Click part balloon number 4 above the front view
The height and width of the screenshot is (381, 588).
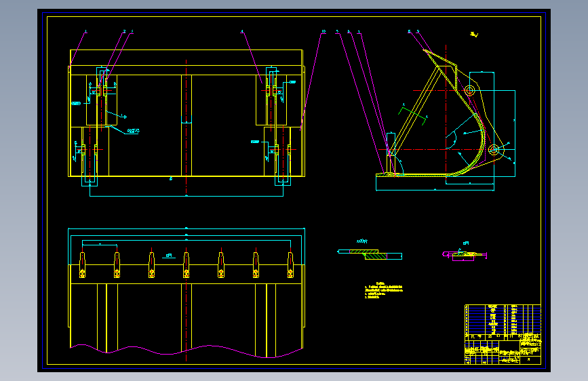[242, 31]
